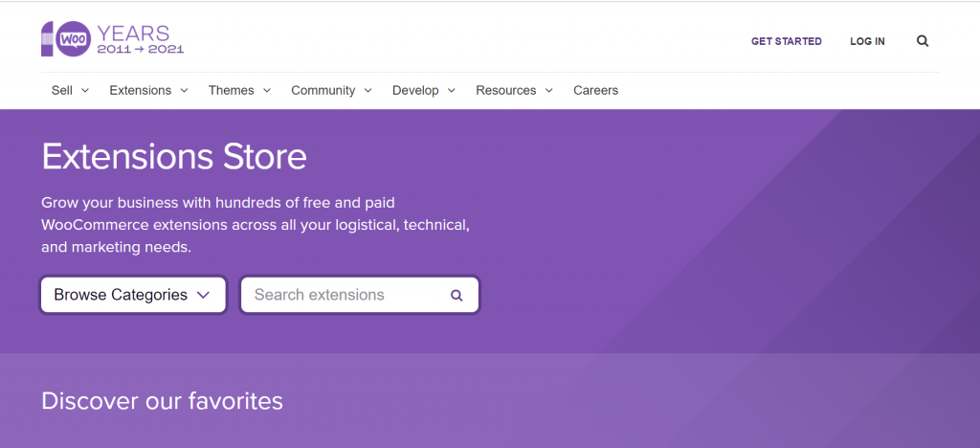The height and width of the screenshot is (448, 980).
Task: Click the chevron next to Themes
Action: pos(267,91)
